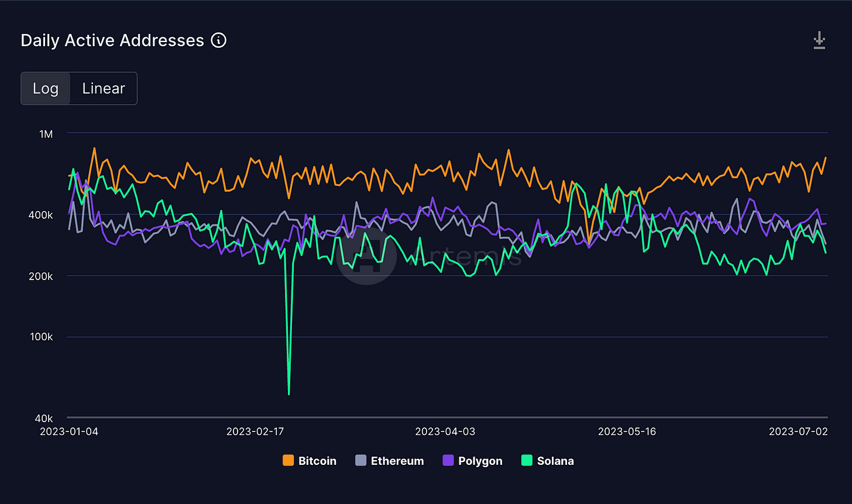Click the green Solana legend square
This screenshot has height=504, width=852.
pyautogui.click(x=526, y=461)
